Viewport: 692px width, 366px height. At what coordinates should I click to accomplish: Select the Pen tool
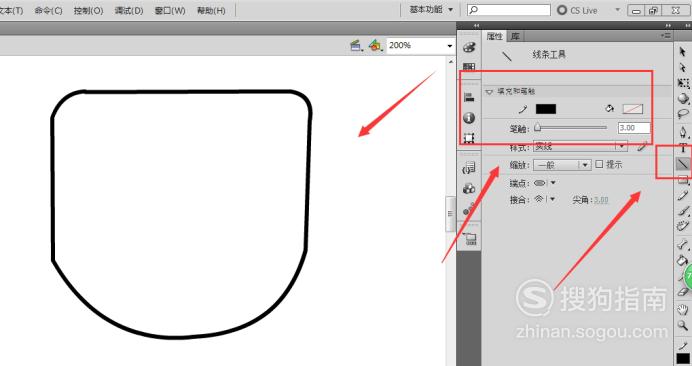[683, 132]
